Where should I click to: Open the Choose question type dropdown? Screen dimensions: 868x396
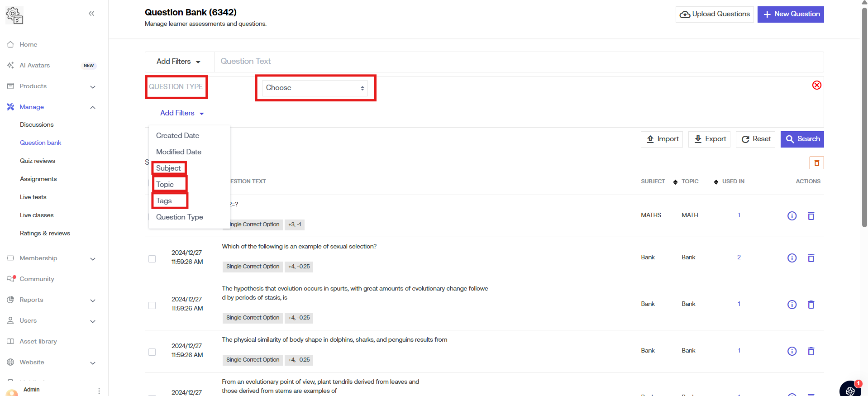click(315, 88)
